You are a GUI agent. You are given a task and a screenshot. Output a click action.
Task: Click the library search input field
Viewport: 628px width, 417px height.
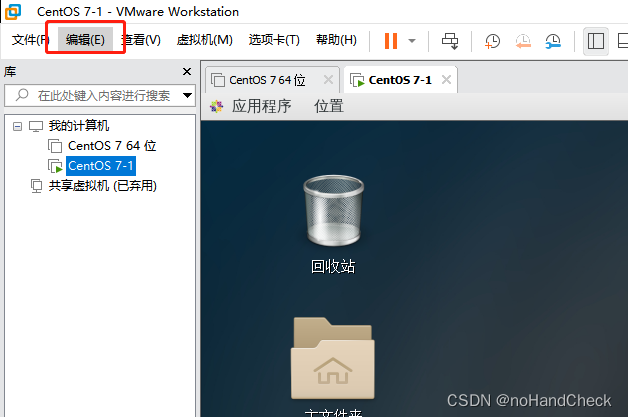(x=100, y=95)
